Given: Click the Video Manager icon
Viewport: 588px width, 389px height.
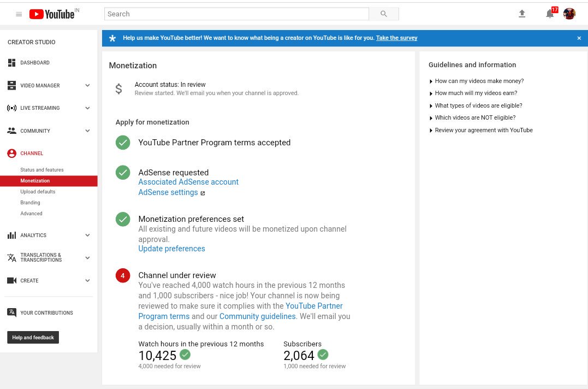Looking at the screenshot, I should tap(11, 86).
